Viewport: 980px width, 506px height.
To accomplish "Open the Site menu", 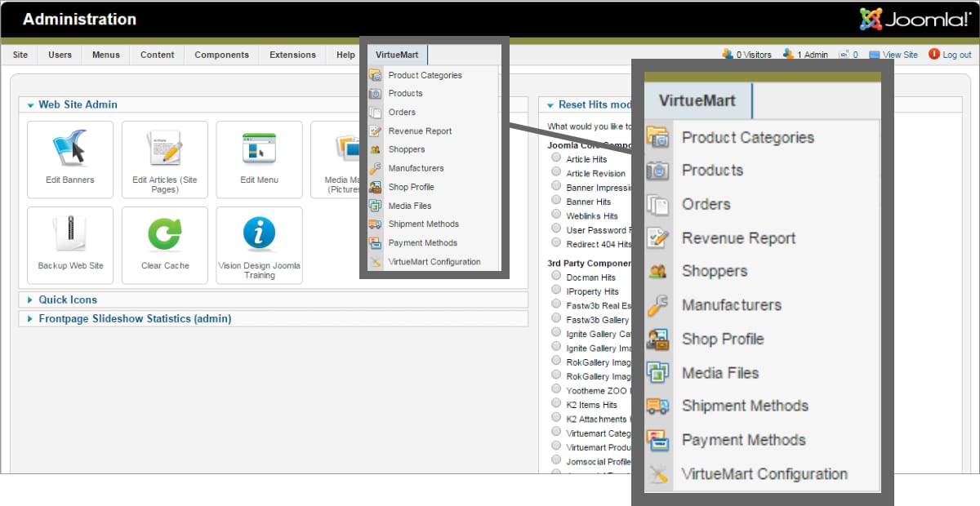I will point(20,55).
